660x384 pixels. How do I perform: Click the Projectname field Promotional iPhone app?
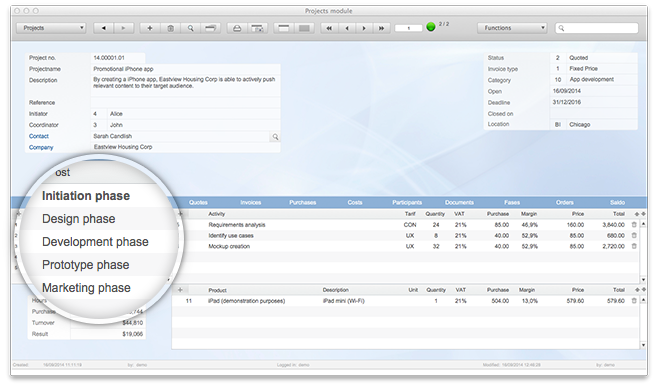[x=185, y=69]
